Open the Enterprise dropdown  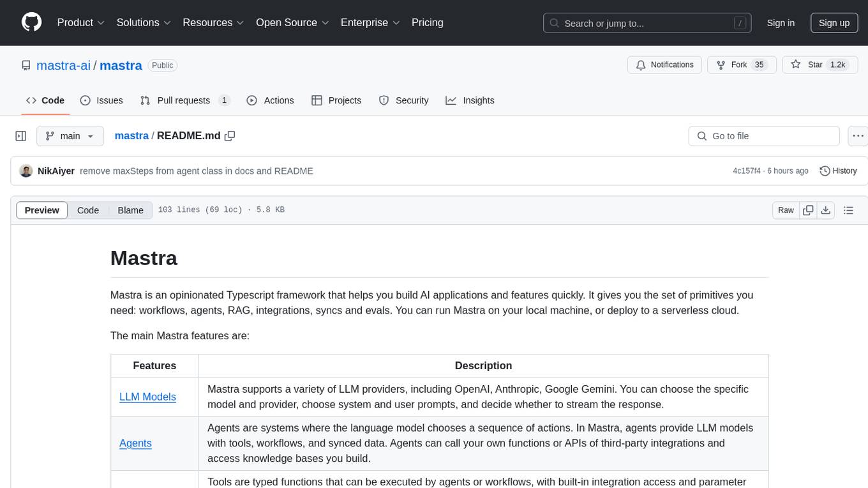tap(370, 22)
